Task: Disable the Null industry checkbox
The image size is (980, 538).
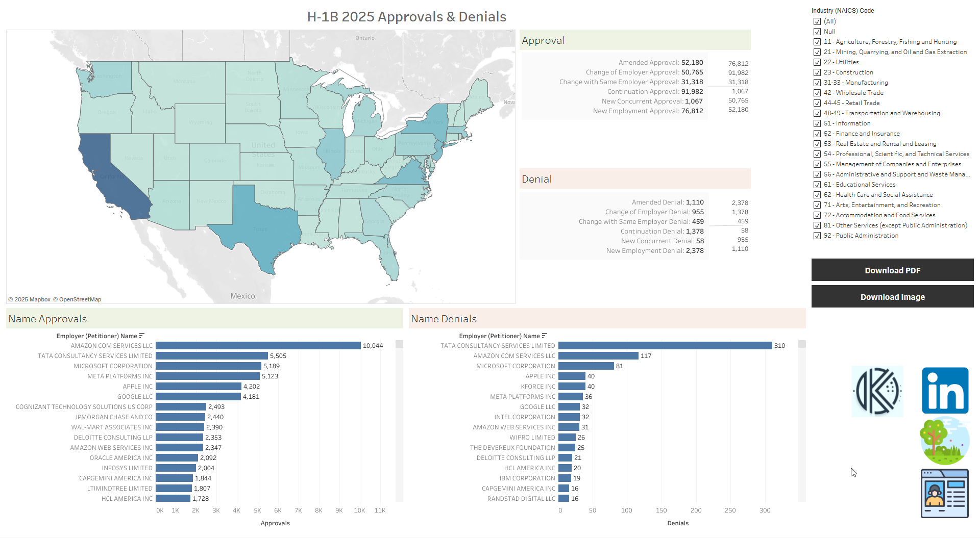Action: coord(817,32)
